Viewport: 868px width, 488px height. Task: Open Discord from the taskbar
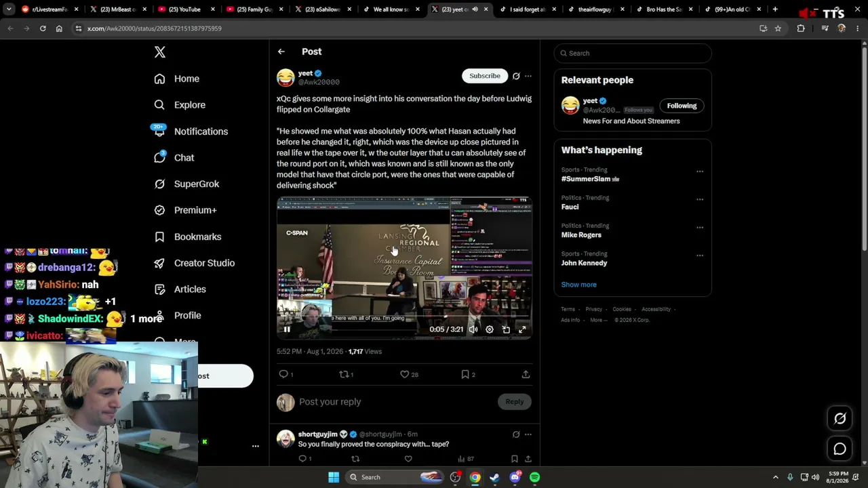point(515,477)
